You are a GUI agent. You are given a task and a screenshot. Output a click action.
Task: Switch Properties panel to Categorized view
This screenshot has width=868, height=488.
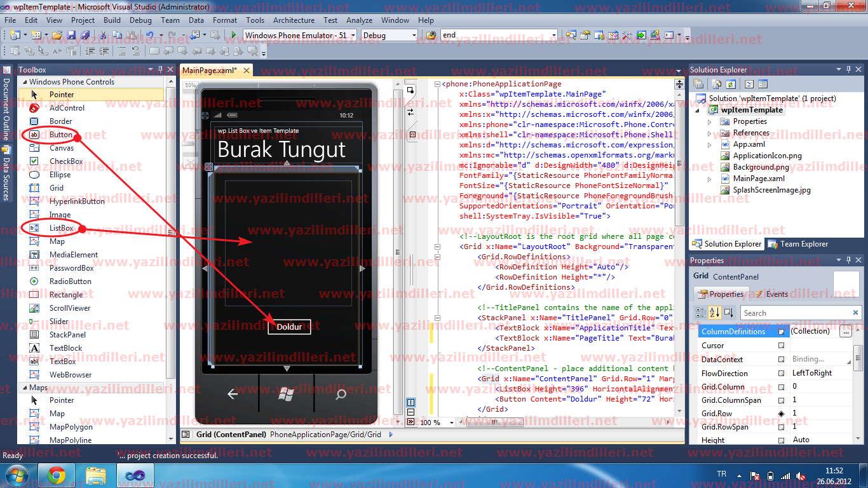click(701, 313)
